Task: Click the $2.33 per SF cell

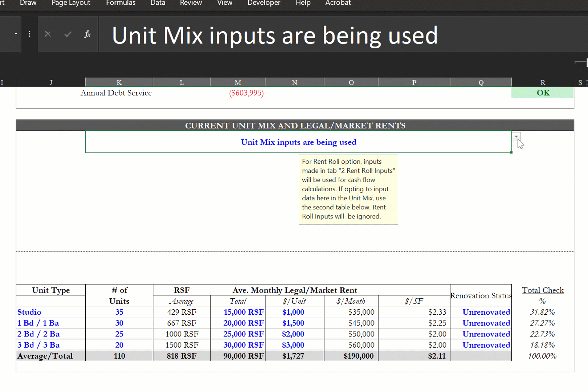Action: pos(414,312)
